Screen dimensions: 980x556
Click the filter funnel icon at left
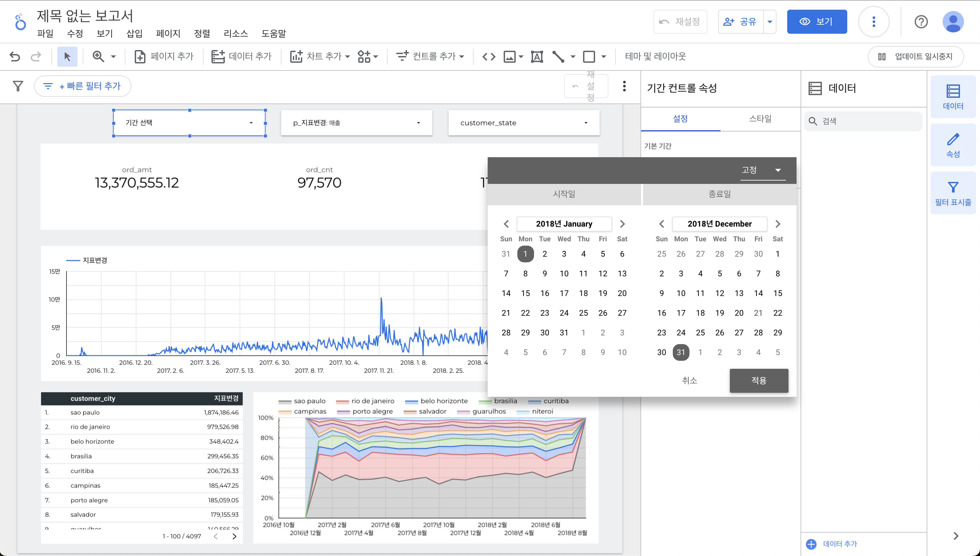[x=18, y=86]
